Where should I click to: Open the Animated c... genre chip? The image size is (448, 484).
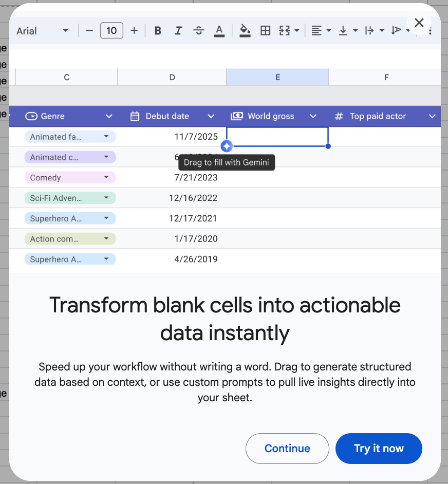tap(70, 157)
